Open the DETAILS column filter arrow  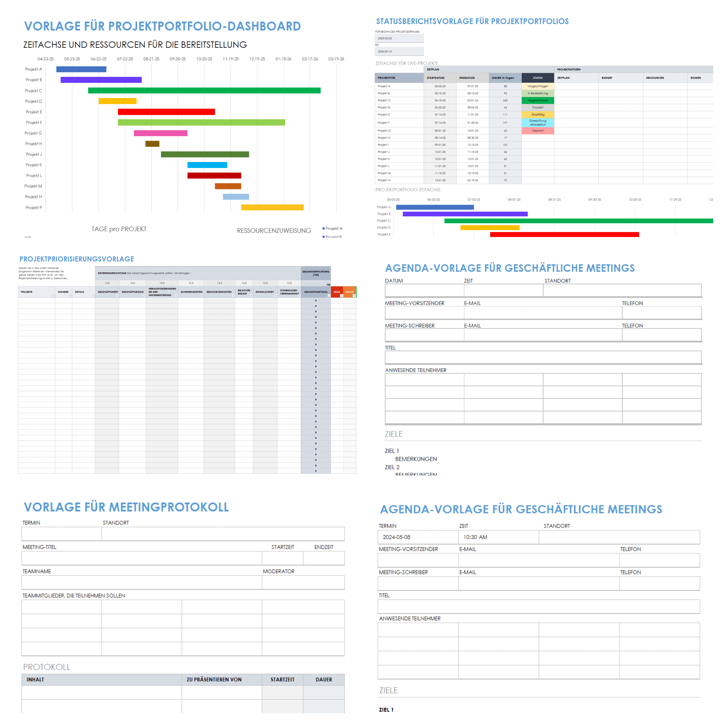(x=93, y=296)
